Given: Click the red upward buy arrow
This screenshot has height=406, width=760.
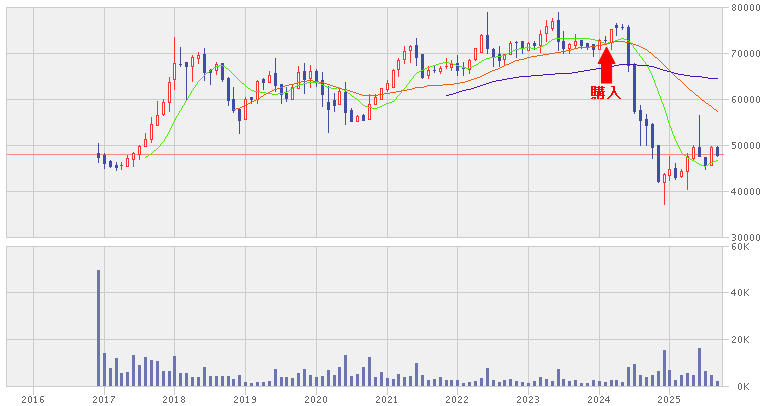Looking at the screenshot, I should pyautogui.click(x=606, y=65).
